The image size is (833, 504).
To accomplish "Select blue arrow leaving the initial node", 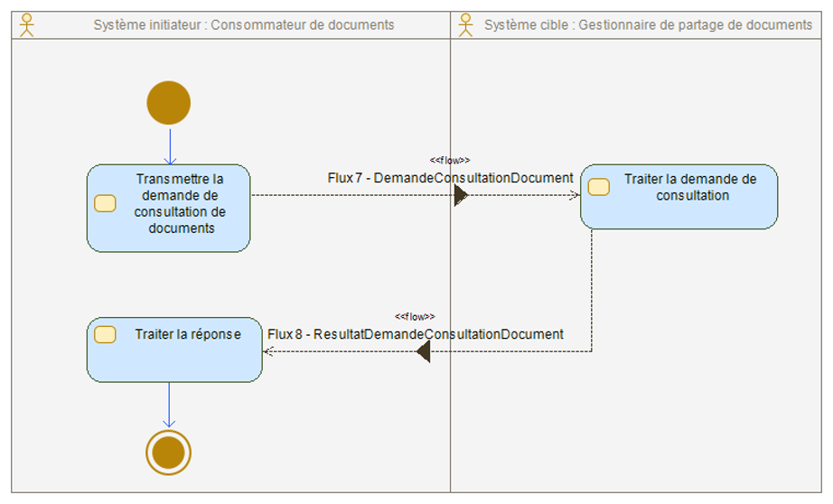I will click(x=169, y=144).
